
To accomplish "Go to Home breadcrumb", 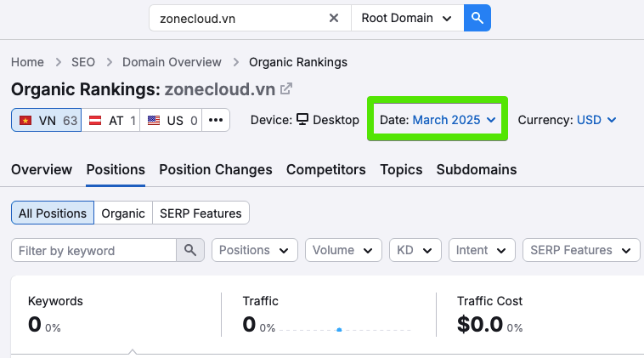I will pyautogui.click(x=27, y=62).
